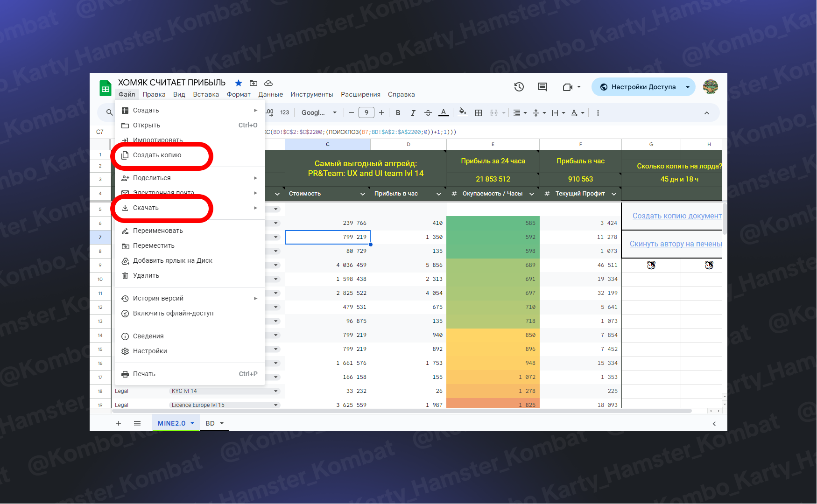
Task: Click the C7 name box
Action: click(x=100, y=132)
